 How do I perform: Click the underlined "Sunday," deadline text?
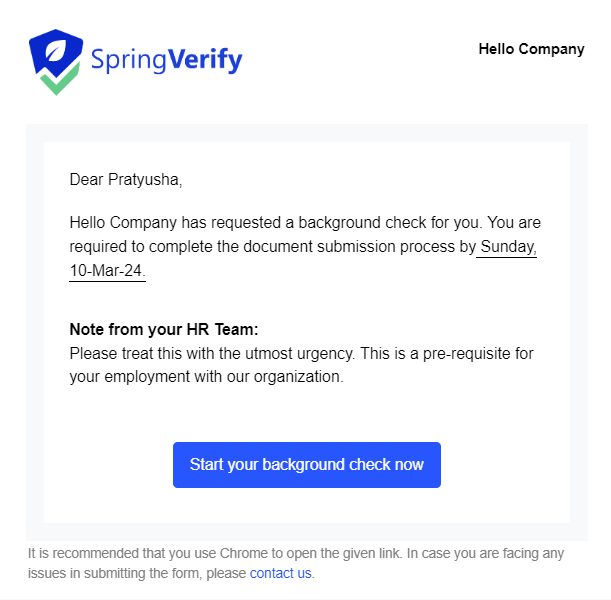coord(509,247)
